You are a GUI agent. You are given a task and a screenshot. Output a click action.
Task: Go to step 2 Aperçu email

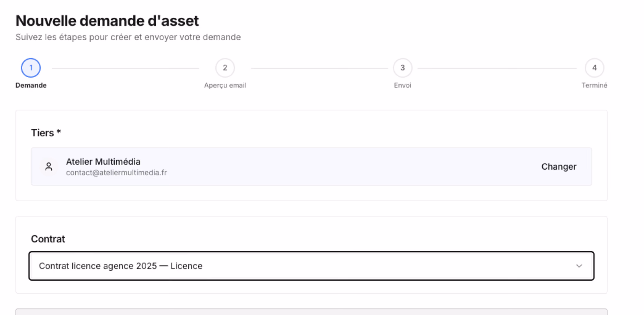(x=225, y=68)
